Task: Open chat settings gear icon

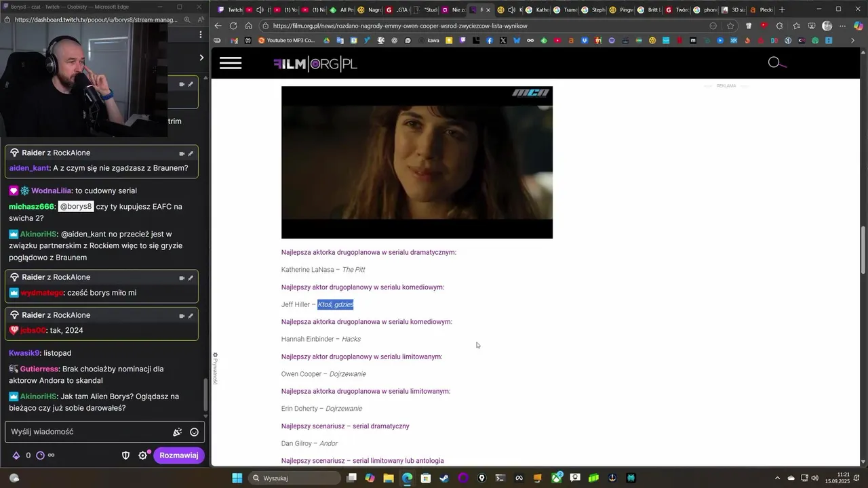Action: (x=142, y=455)
